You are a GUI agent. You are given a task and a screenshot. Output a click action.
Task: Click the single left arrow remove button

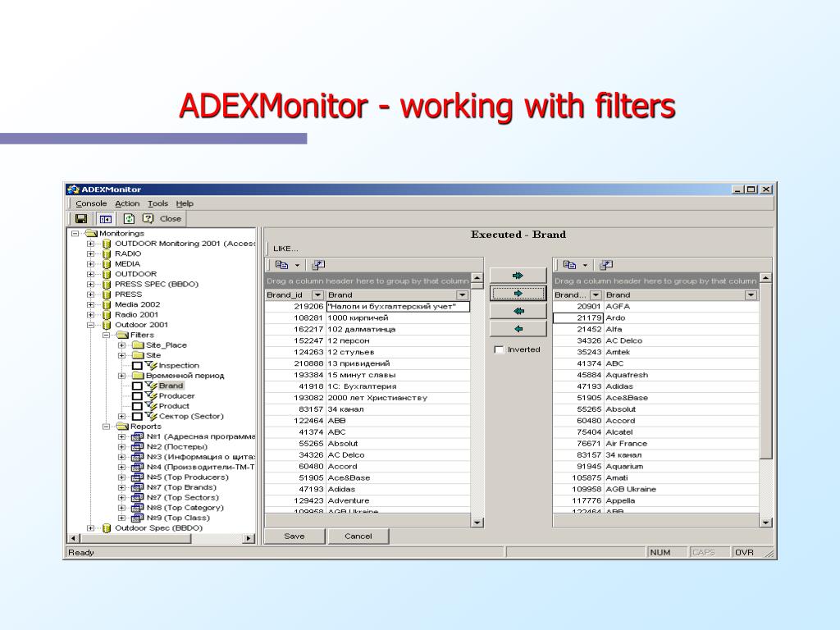(x=518, y=329)
